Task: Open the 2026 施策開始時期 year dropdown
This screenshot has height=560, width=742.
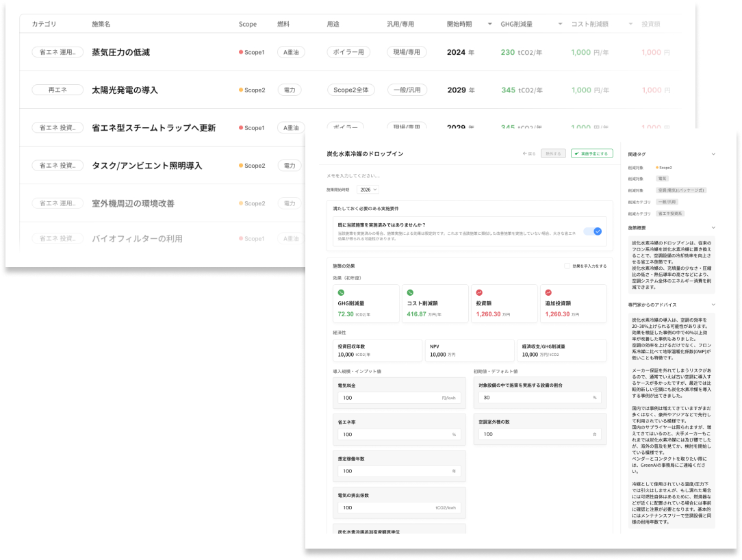Action: (x=368, y=188)
